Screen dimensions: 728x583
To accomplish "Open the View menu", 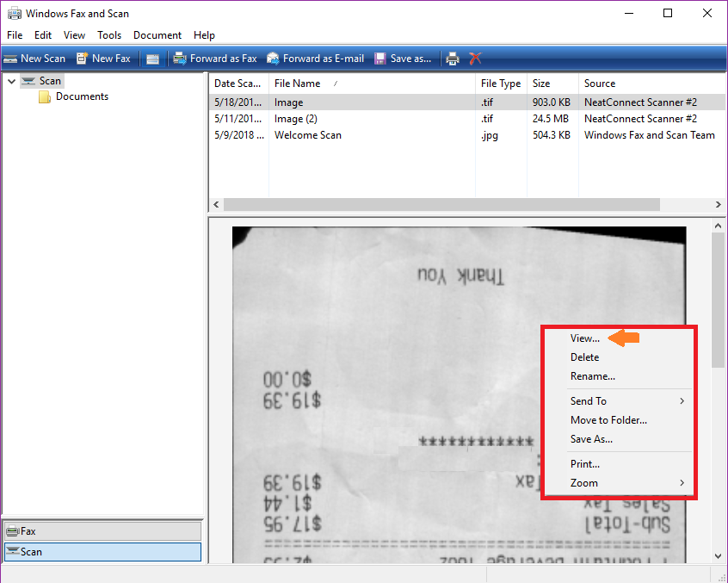I will point(74,35).
